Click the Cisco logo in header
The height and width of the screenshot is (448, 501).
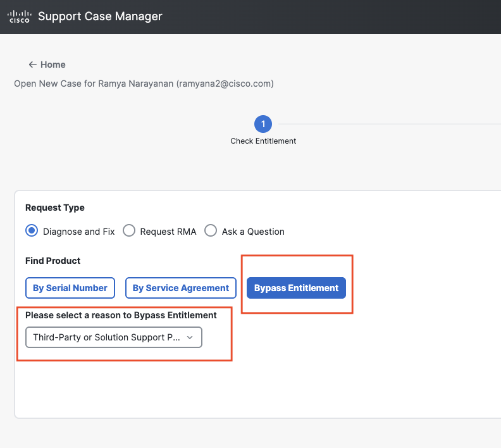click(19, 16)
